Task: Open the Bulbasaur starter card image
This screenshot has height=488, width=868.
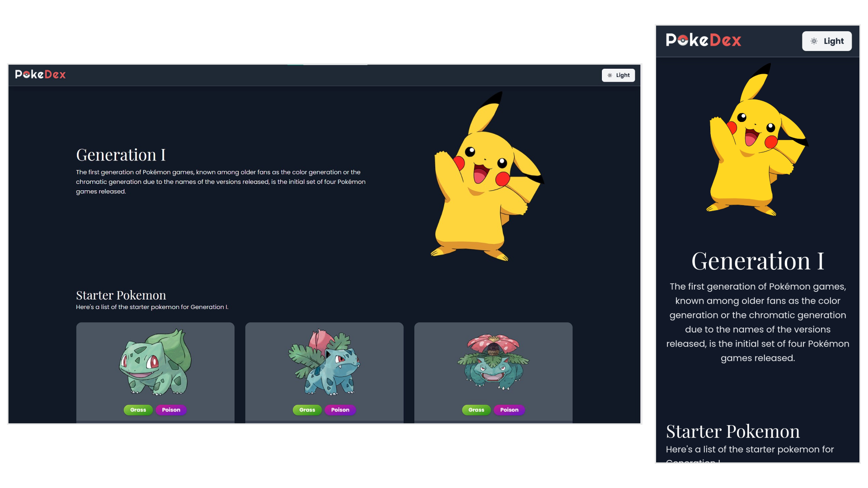Action: (155, 362)
